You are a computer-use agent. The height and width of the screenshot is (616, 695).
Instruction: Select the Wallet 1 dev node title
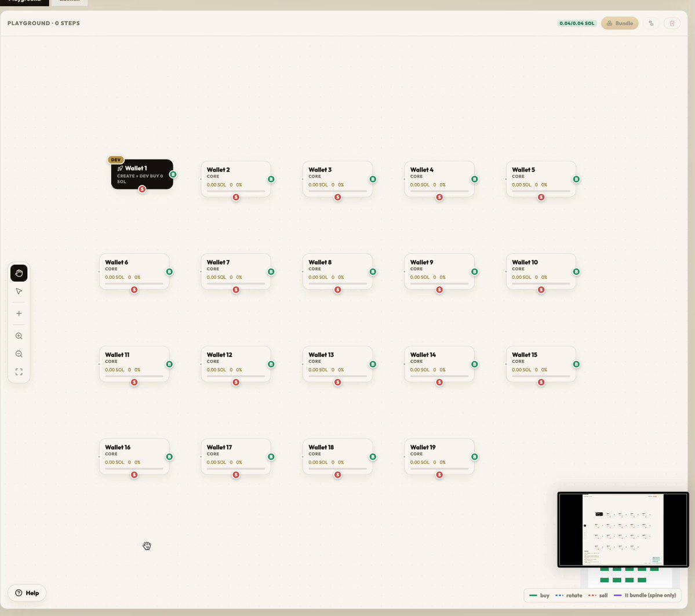point(136,169)
